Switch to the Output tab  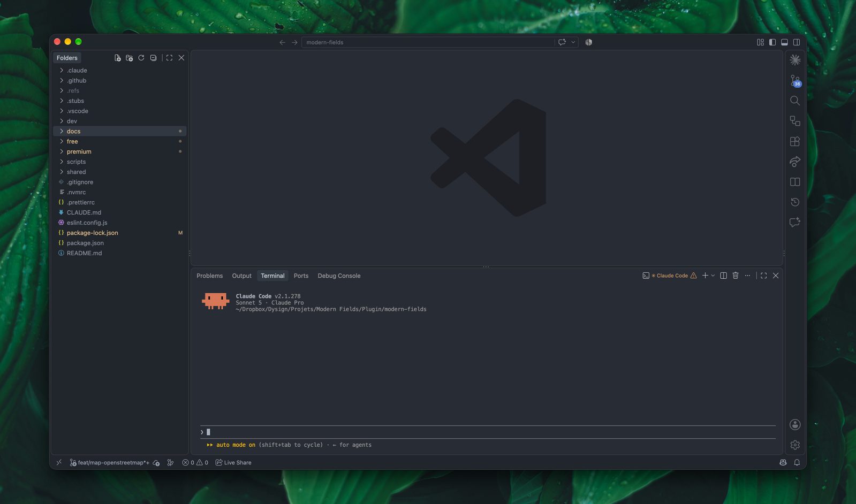tap(241, 276)
